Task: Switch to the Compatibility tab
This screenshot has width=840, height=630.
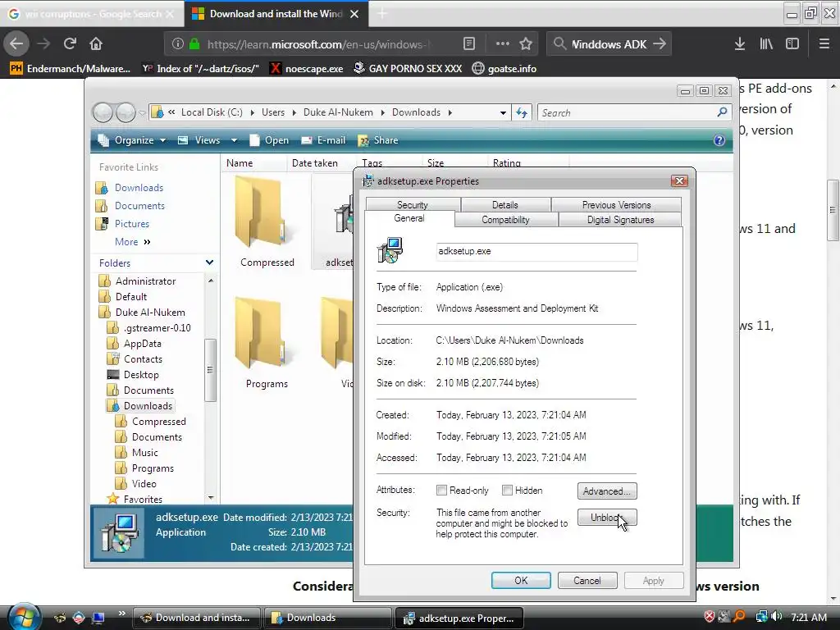Action: [x=505, y=220]
